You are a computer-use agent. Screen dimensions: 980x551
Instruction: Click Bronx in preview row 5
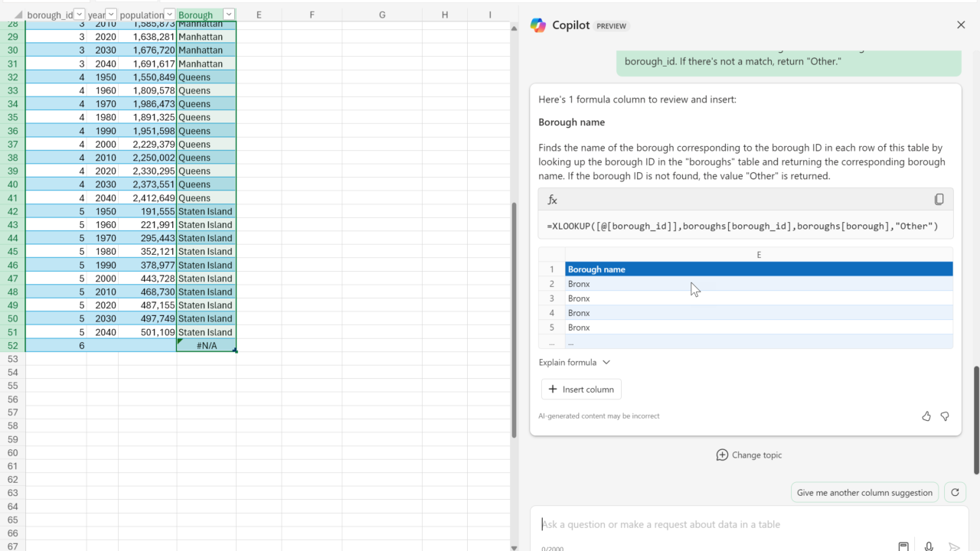759,328
